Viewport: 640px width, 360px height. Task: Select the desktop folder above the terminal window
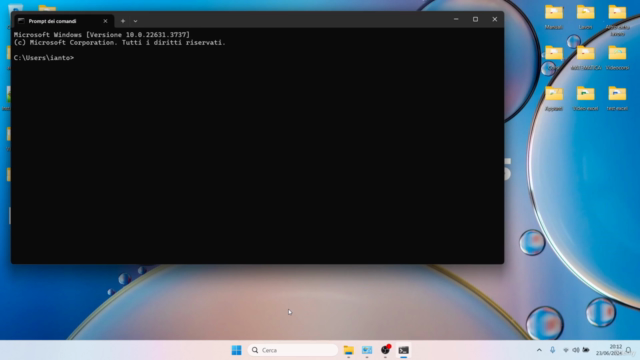(47, 8)
